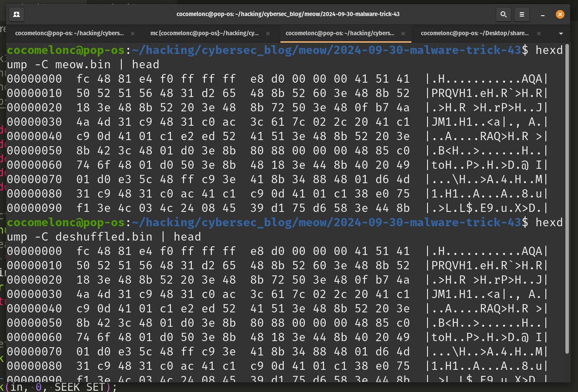The width and height of the screenshot is (578, 392).
Task: Click window title path text
Action: 288,14
